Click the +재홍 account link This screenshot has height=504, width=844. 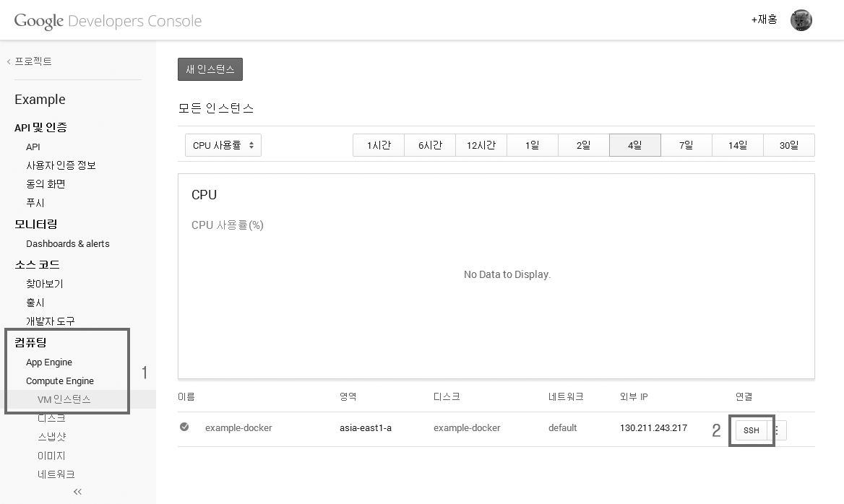pyautogui.click(x=764, y=19)
